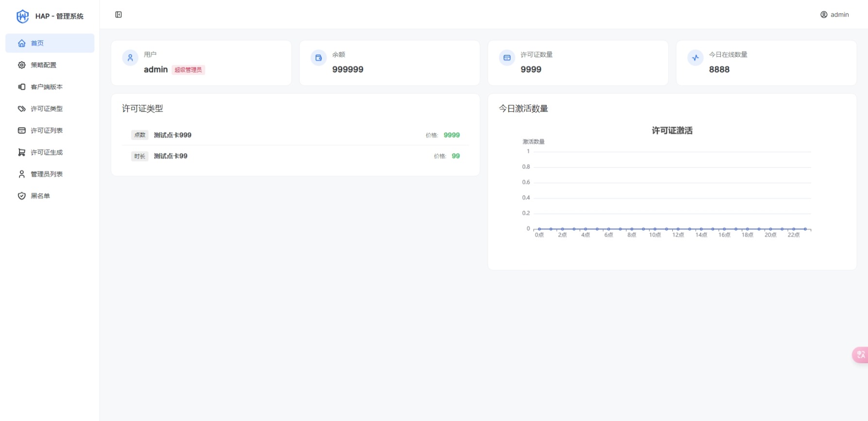Viewport: 868px width, 421px height.
Task: Click the wallet icon in 余额 card
Action: pos(318,58)
